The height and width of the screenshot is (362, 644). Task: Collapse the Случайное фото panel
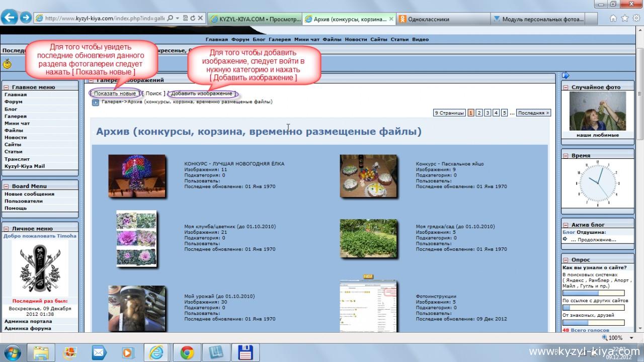click(566, 87)
